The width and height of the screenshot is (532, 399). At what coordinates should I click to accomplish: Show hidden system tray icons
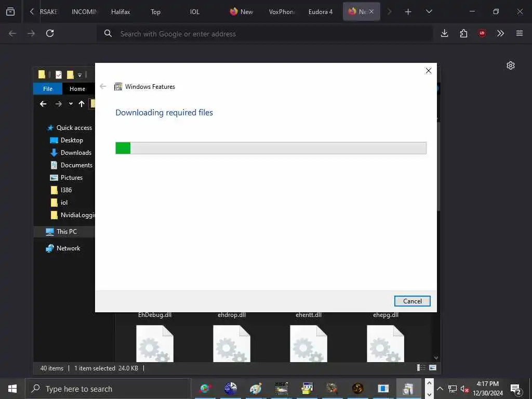(440, 389)
